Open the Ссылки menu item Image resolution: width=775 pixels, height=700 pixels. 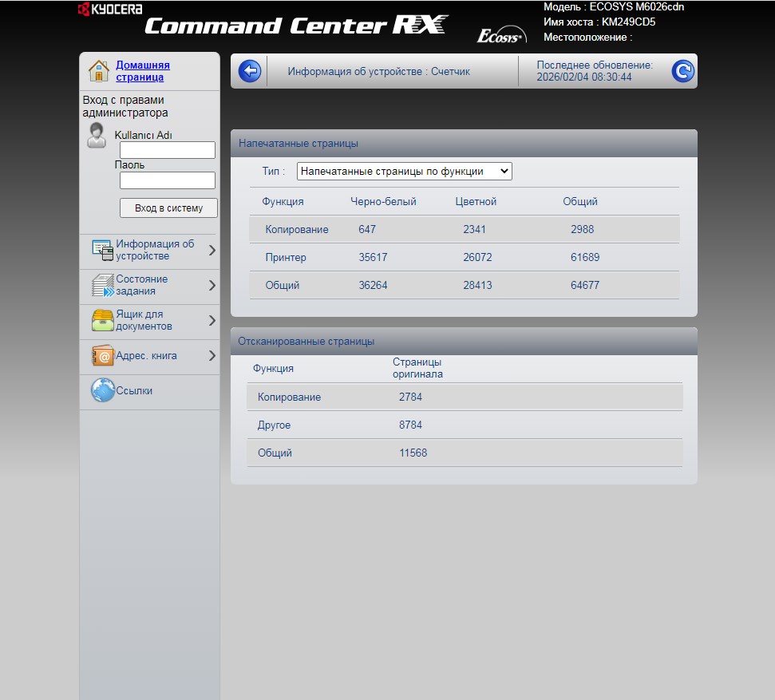(134, 390)
